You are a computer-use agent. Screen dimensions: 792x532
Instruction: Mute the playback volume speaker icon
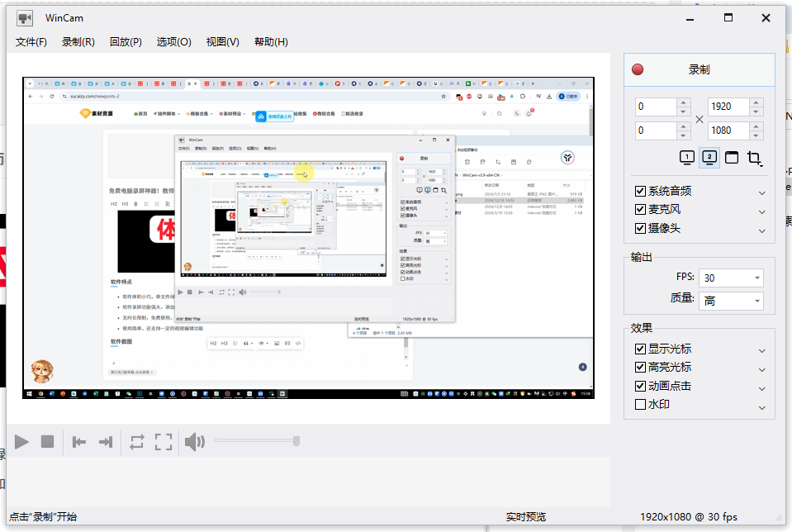pyautogui.click(x=195, y=441)
